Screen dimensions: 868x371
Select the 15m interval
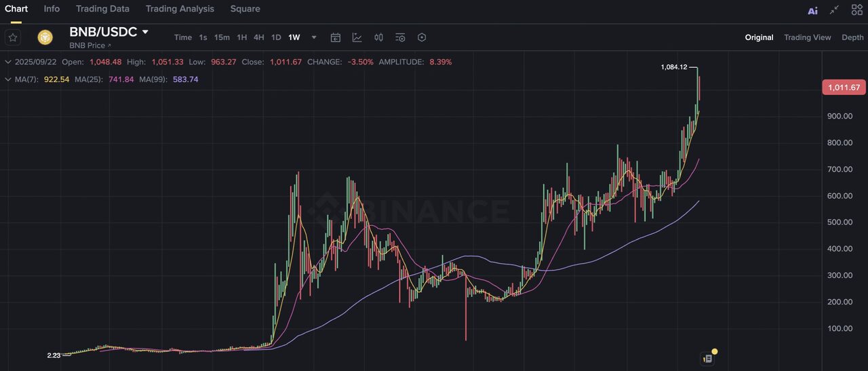(x=222, y=37)
